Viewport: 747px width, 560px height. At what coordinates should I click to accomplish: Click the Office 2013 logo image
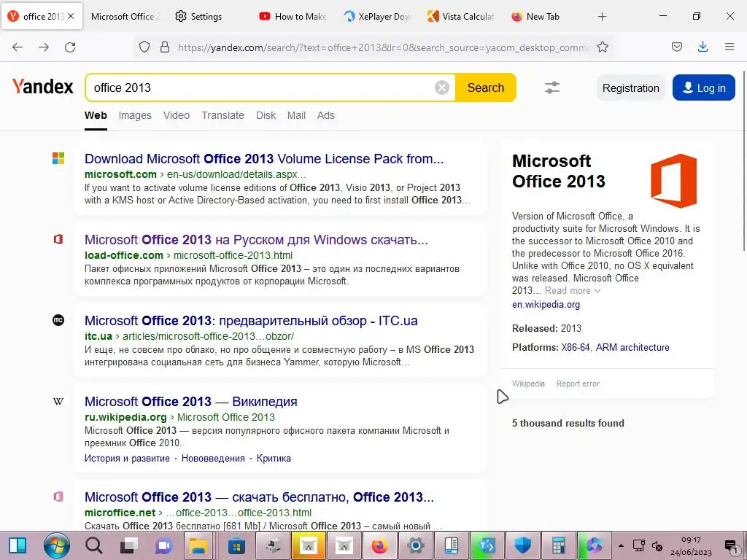pyautogui.click(x=673, y=181)
